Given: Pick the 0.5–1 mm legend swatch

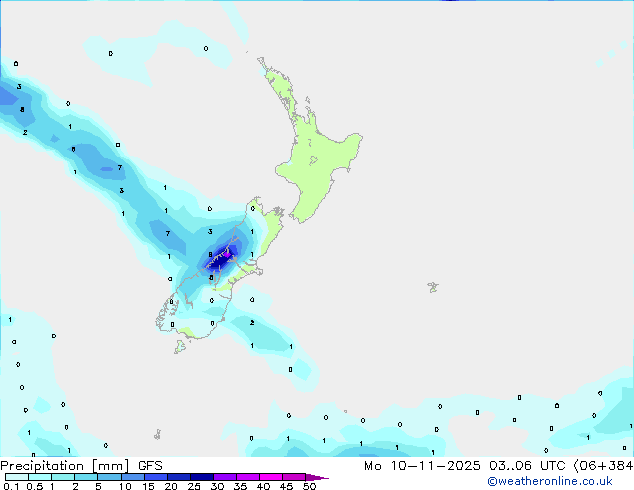Looking at the screenshot, I should tap(40, 477).
